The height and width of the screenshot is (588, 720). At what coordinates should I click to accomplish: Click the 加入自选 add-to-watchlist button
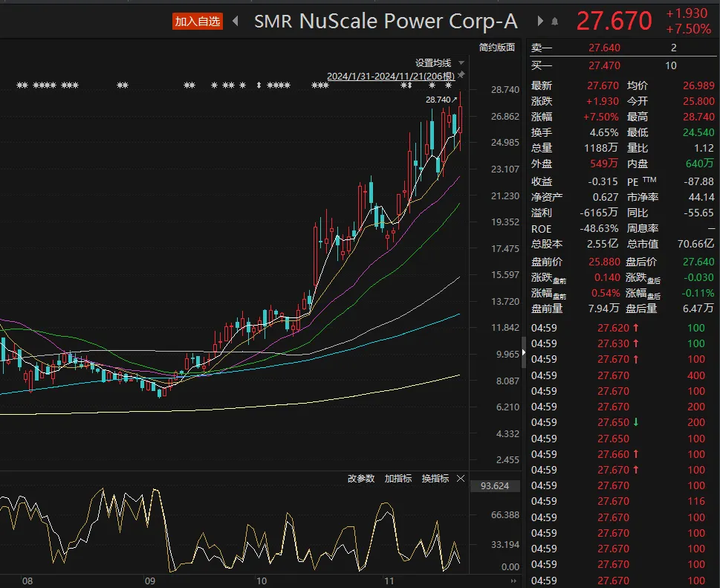(198, 22)
